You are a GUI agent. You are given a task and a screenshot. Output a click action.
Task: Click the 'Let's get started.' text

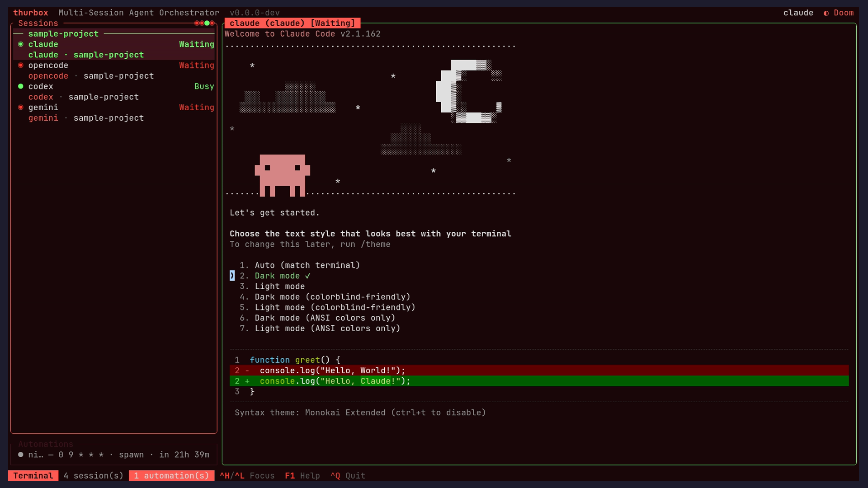pos(275,213)
